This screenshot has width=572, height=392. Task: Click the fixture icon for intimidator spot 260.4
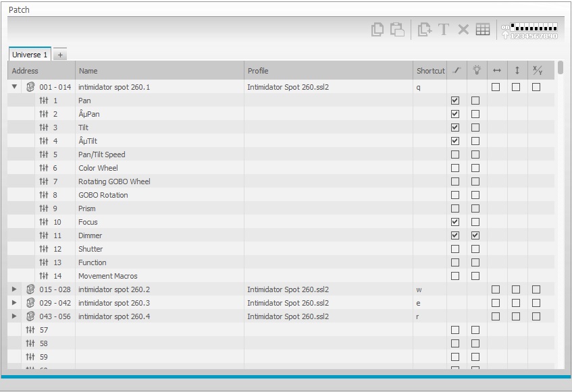(30, 316)
